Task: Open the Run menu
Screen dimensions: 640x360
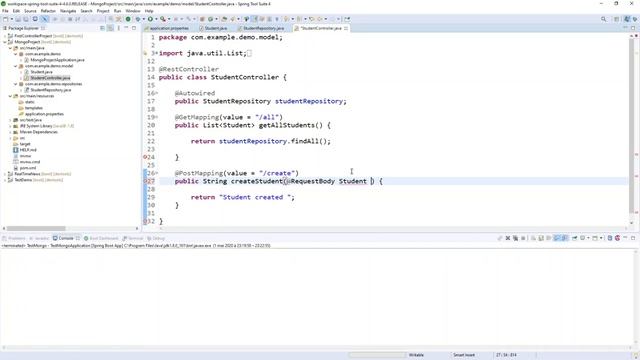Action: tap(118, 11)
